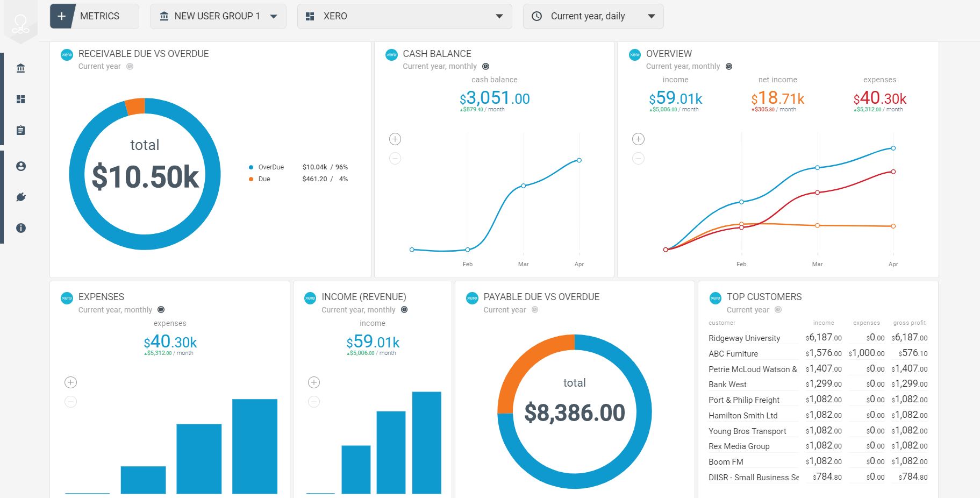Select the Boom FM customer row

pos(818,461)
